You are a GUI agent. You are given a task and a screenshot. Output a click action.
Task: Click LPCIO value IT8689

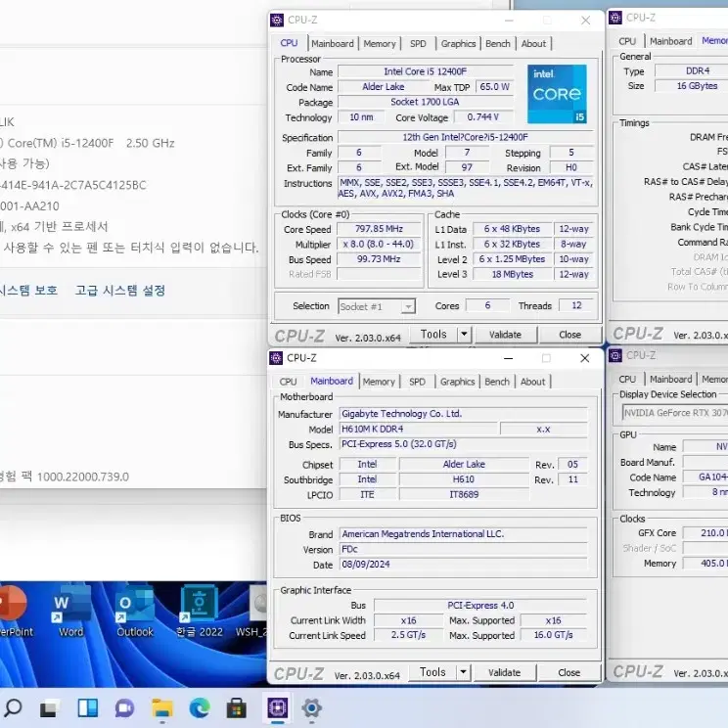(464, 495)
